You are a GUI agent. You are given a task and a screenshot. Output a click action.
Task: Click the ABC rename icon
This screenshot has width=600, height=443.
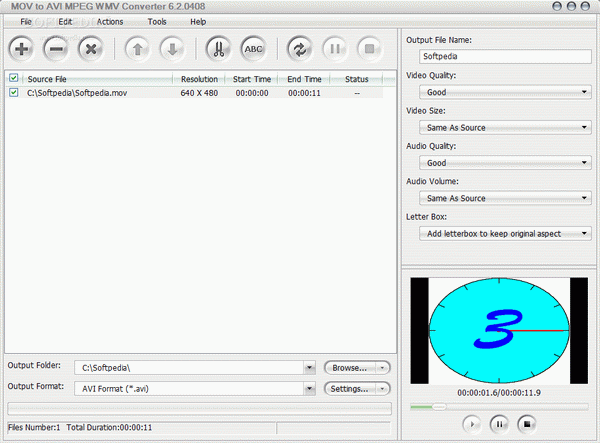(253, 49)
